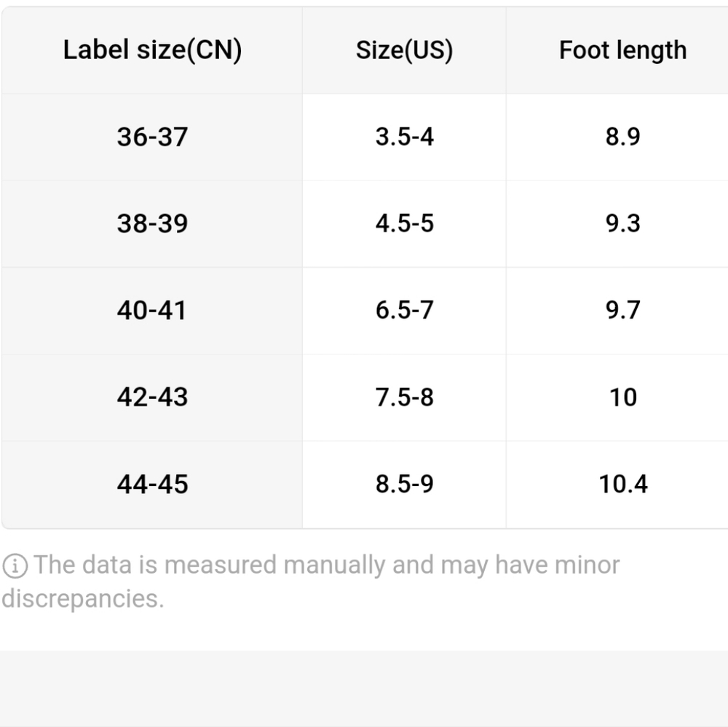Image resolution: width=728 pixels, height=727 pixels.
Task: Select the Label size(CN) column header
Action: 152,50
